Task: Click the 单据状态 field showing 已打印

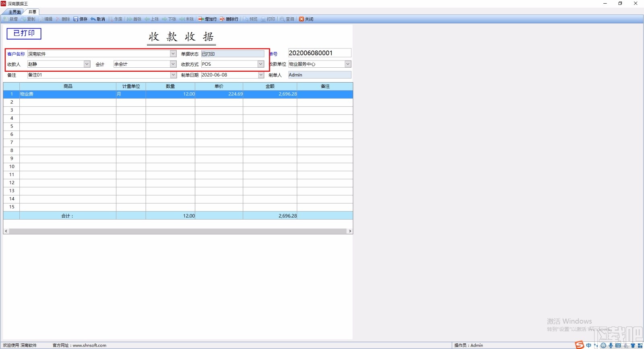Action: [x=233, y=54]
